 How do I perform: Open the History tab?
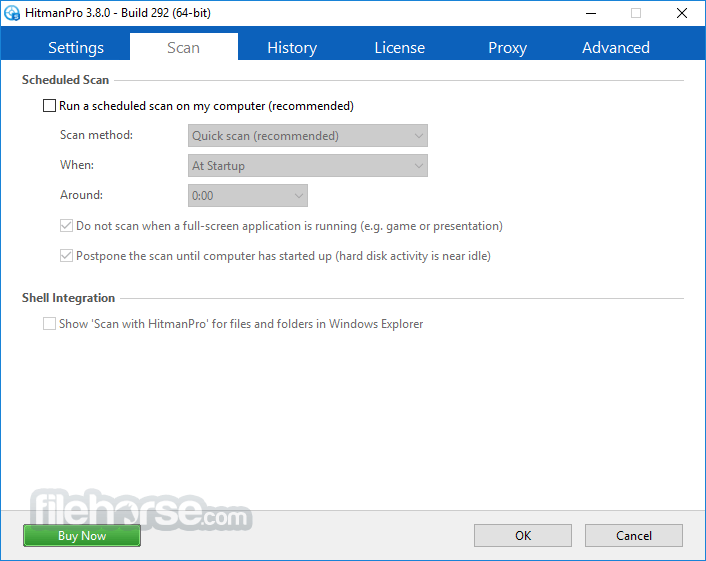coord(292,48)
